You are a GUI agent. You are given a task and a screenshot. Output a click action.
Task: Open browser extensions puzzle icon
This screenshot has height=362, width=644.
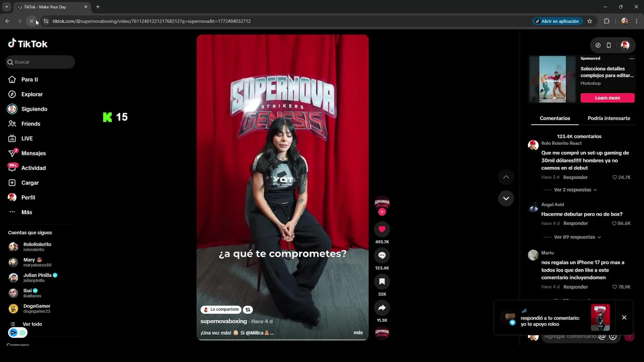tap(606, 21)
